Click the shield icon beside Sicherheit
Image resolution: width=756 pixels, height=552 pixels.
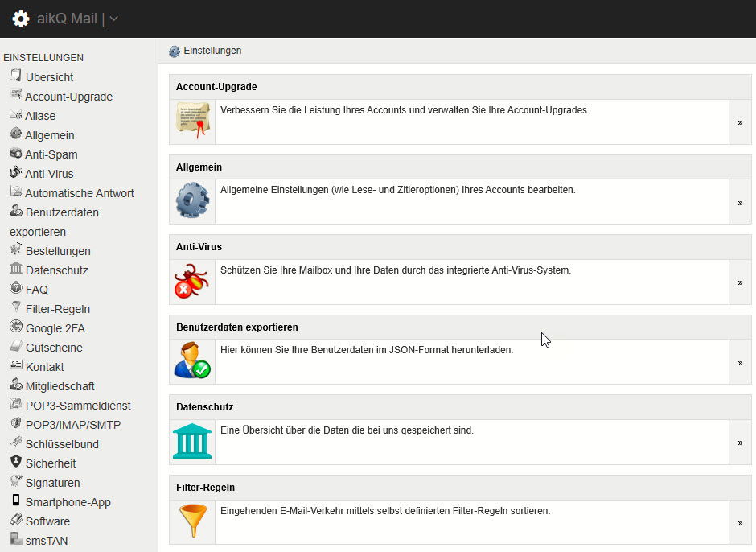coord(16,461)
